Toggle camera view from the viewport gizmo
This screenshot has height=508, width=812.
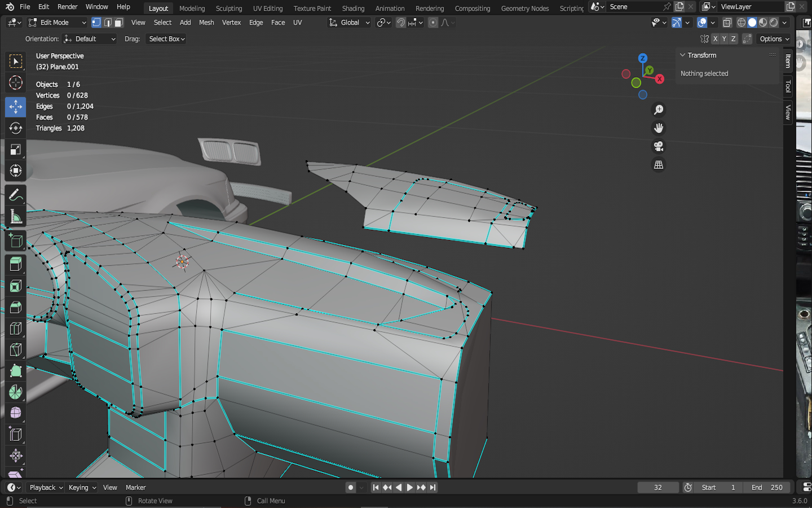(x=658, y=147)
